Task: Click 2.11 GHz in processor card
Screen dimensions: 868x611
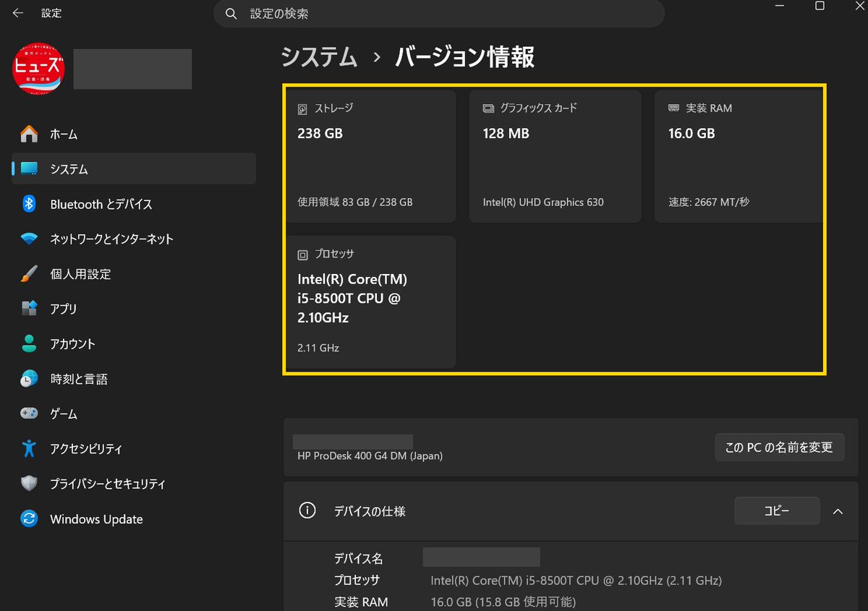Action: (x=318, y=348)
